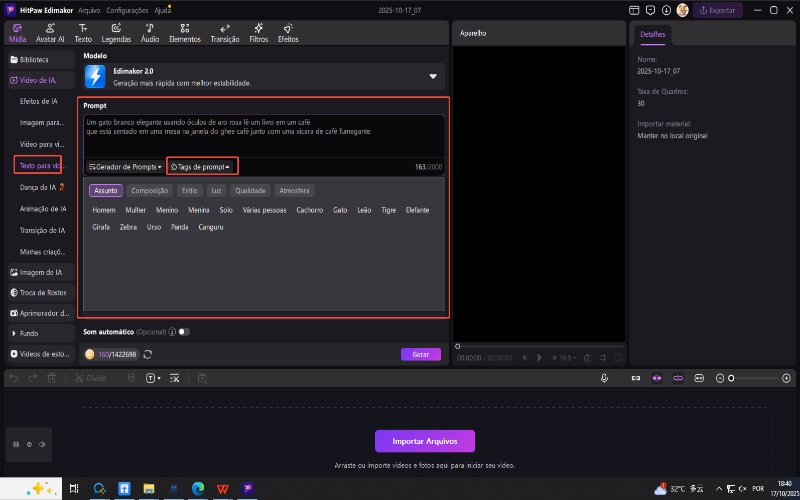Click the fit-to-timeline icon left of zoom out
Viewport: 800px width, 500px height.
[698, 378]
